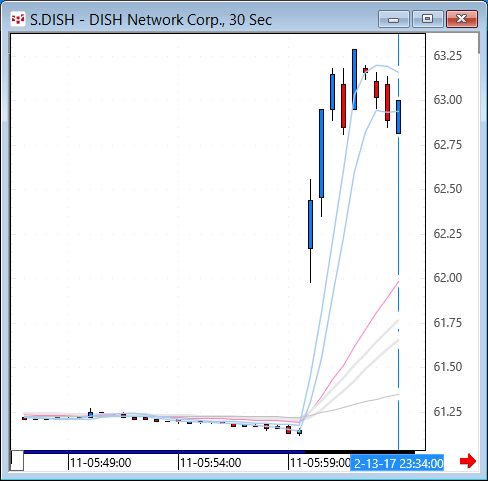488x481 pixels.
Task: Click the 61.50 price scale label
Action: point(448,367)
